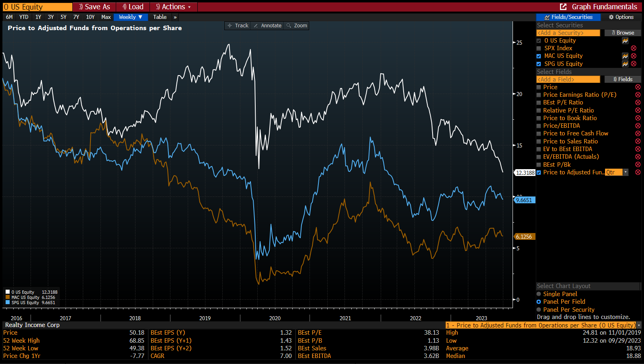Open chart style icon for MAC US Equity

tap(625, 56)
